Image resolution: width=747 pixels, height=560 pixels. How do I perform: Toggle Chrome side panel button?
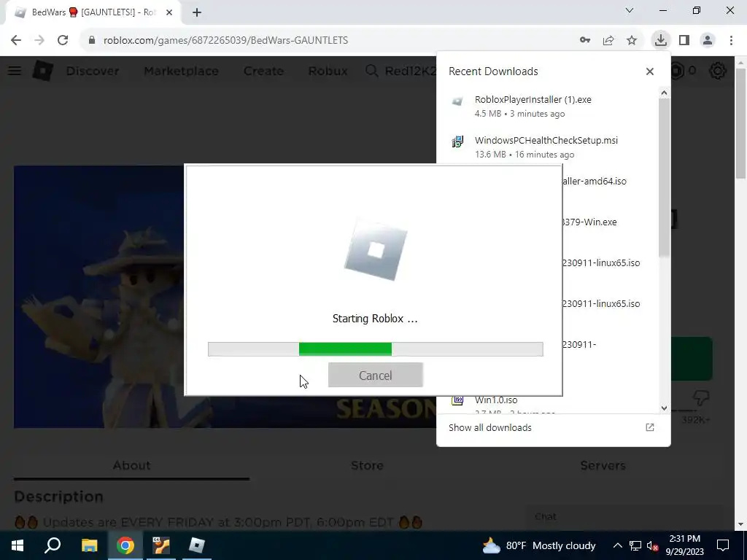pyautogui.click(x=684, y=40)
